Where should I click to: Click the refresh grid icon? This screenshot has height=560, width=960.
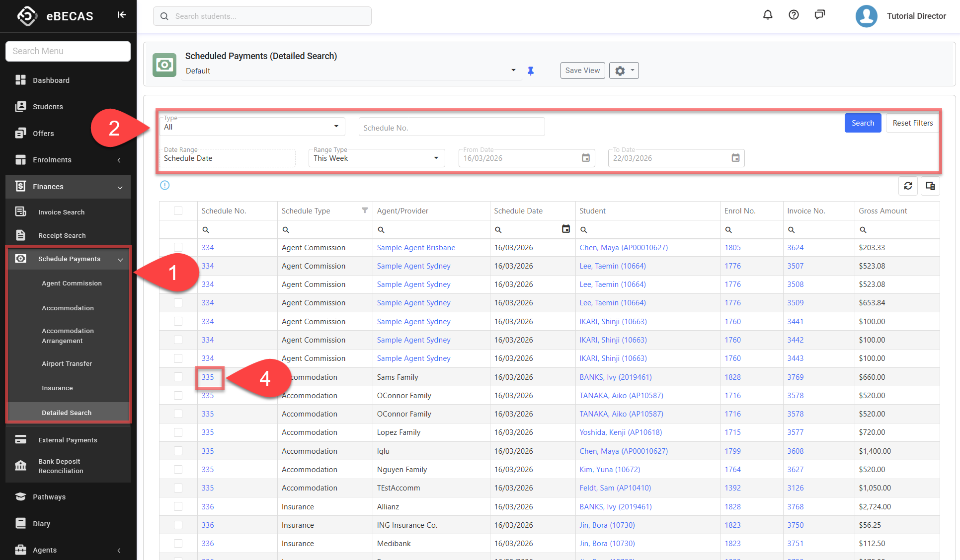[908, 186]
